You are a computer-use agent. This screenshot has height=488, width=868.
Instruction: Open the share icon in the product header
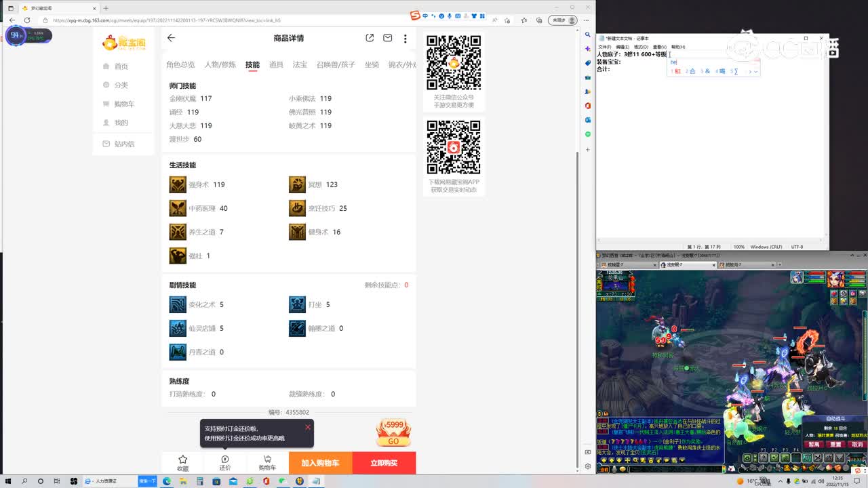pos(370,38)
